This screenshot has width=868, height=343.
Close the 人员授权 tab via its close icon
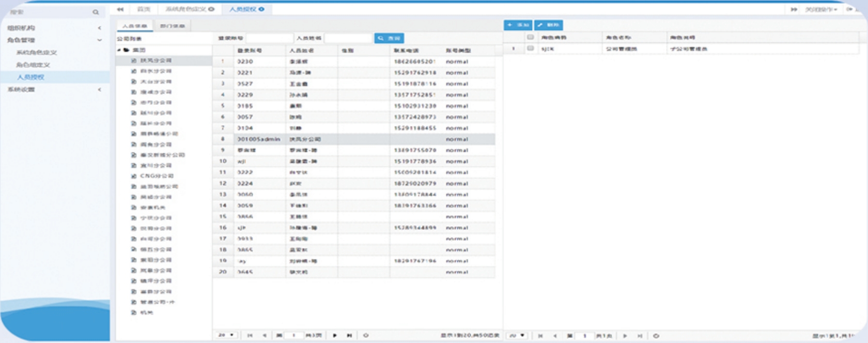(261, 9)
